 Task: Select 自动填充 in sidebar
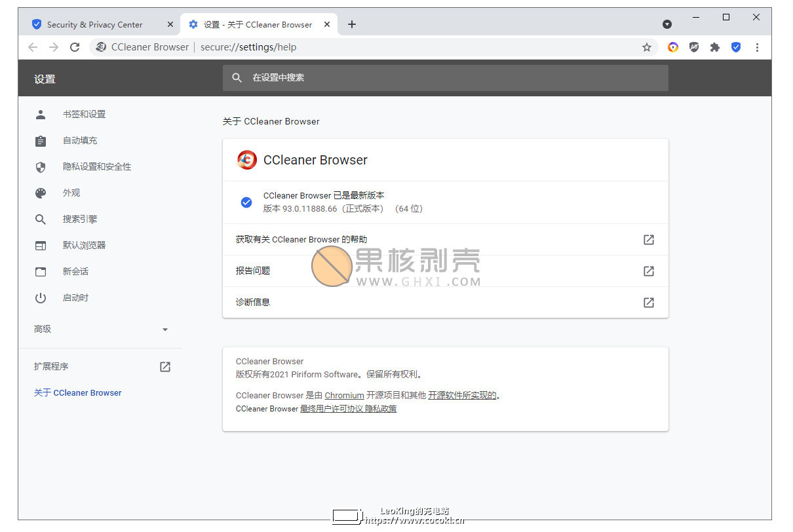pos(80,140)
